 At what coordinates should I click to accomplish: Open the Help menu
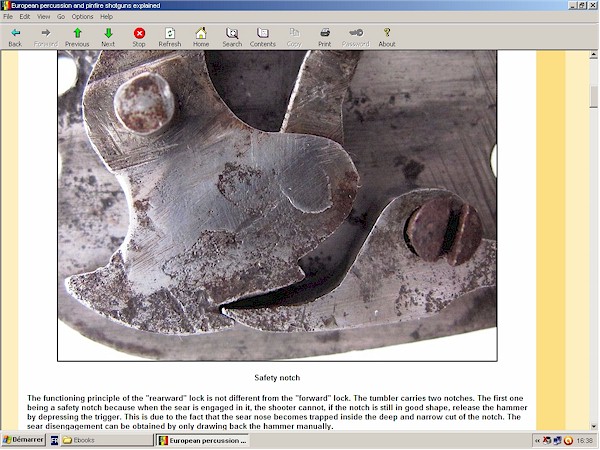106,16
